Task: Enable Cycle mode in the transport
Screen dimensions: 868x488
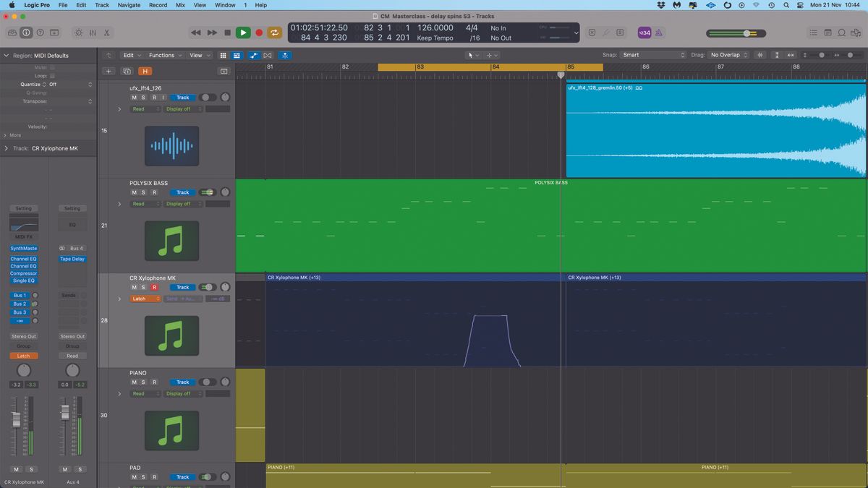Action: tap(275, 33)
